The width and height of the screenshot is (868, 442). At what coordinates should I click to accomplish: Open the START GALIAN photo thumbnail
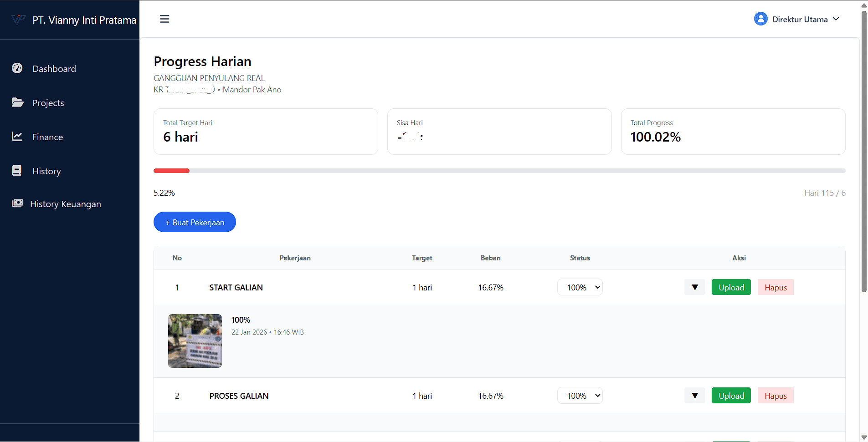[195, 340]
